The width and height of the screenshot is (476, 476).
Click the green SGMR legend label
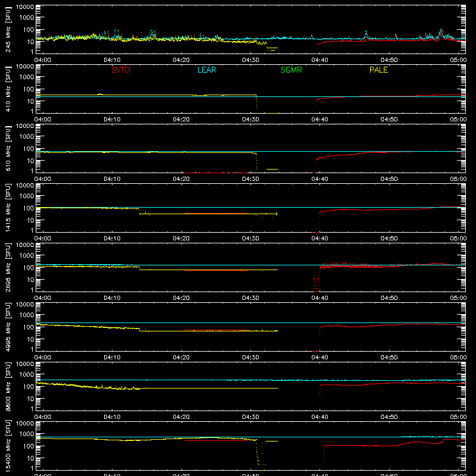click(291, 70)
